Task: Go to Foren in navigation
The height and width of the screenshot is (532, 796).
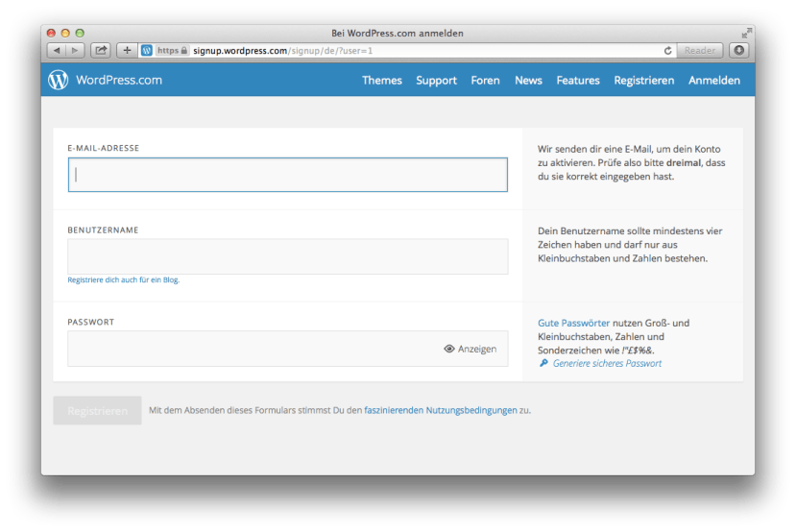Action: pyautogui.click(x=485, y=81)
